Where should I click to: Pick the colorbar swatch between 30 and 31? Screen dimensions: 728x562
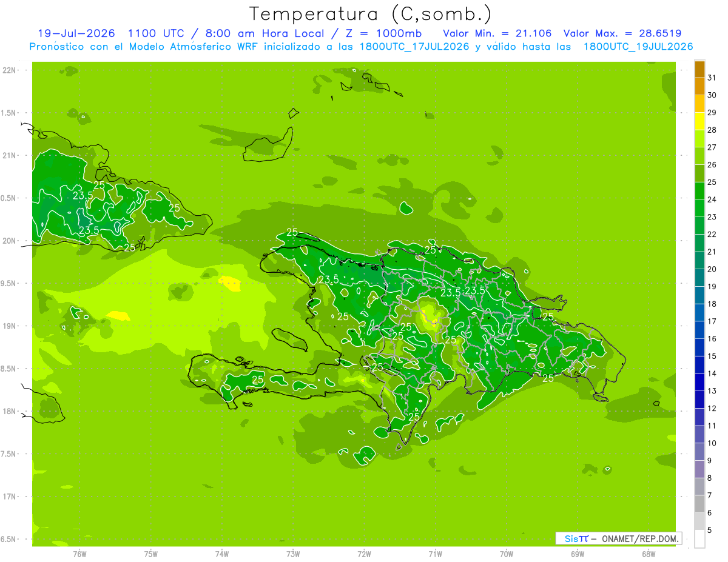click(x=699, y=87)
